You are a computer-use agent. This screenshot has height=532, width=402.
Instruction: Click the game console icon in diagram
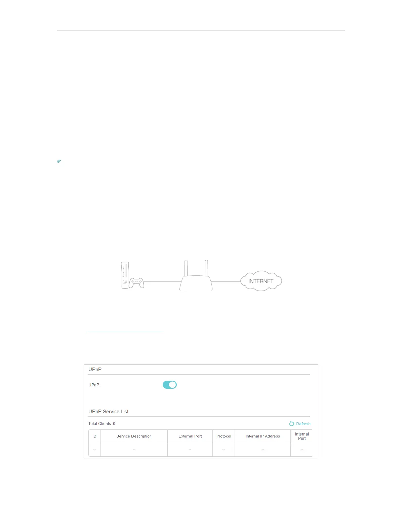coord(125,275)
